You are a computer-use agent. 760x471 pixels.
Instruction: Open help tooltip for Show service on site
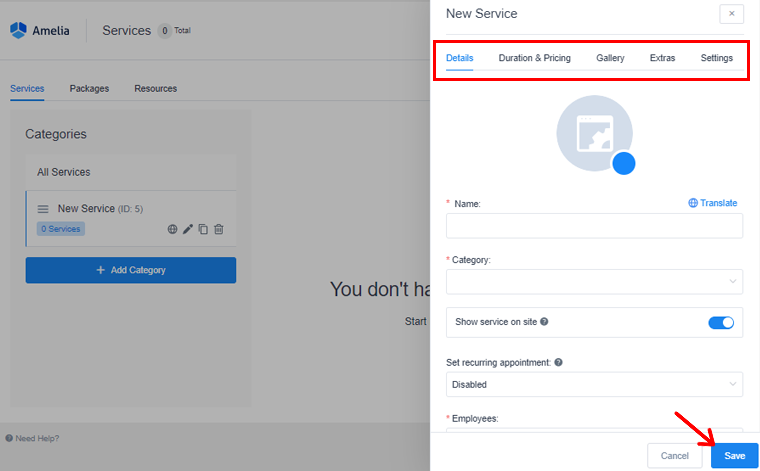[x=544, y=321]
